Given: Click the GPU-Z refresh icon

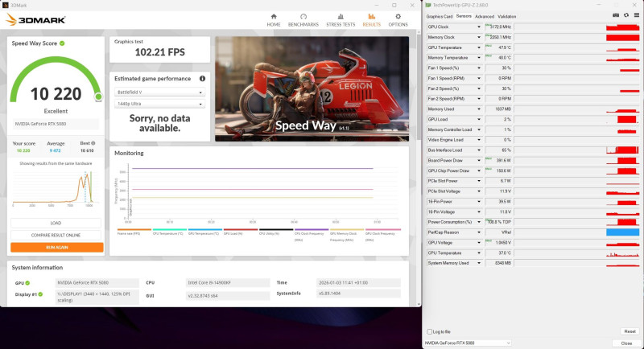Looking at the screenshot, I should (626, 15).
